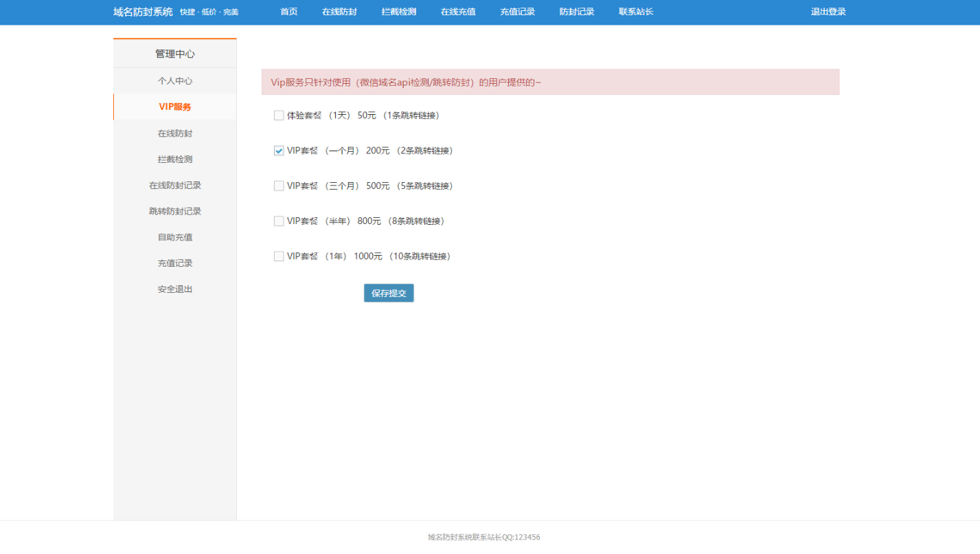Click 安全退出 in the sidebar
Screen dimensions: 980x554
(175, 289)
